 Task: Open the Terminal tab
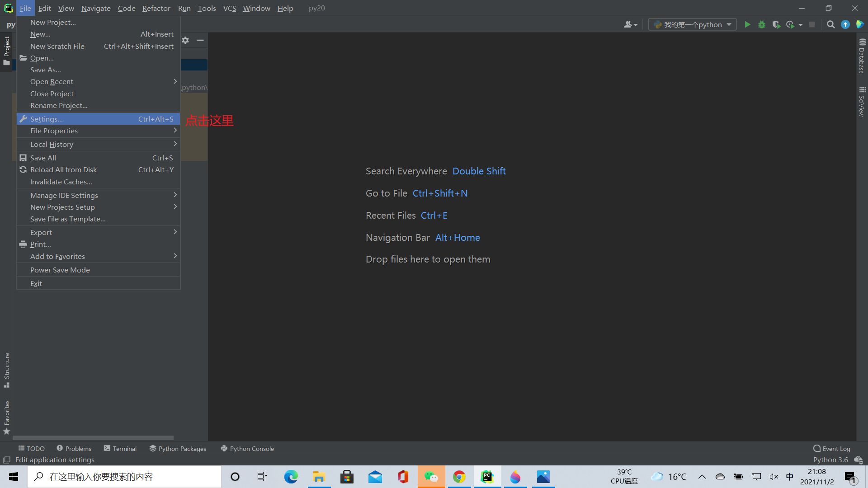[120, 449]
